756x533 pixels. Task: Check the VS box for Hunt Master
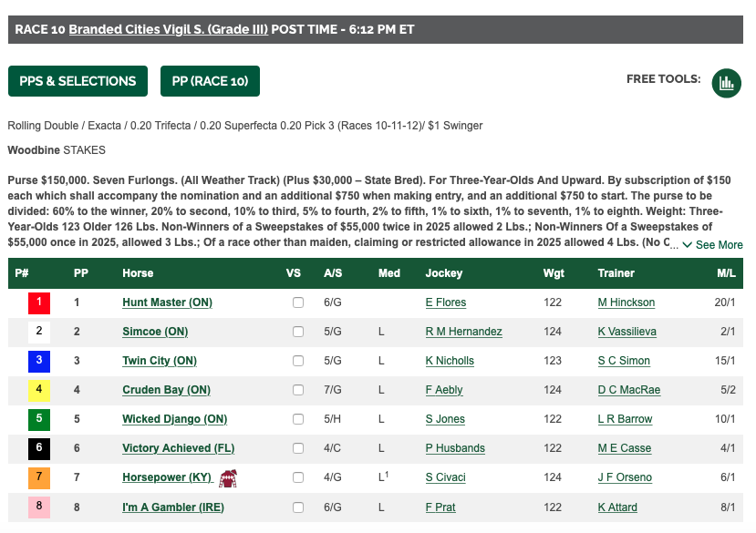tap(298, 302)
